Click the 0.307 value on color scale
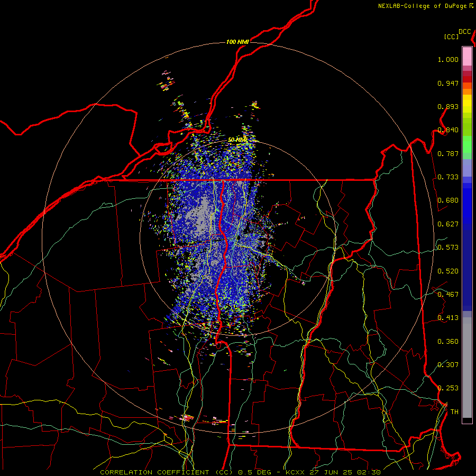476x476 pixels. coord(448,365)
